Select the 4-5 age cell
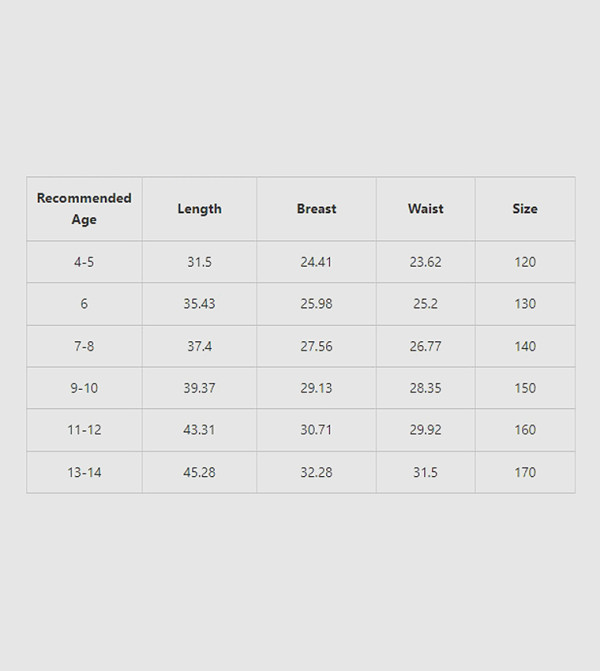 tap(84, 262)
